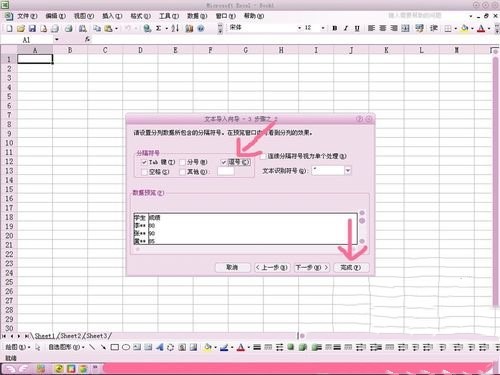Align text left in cell
This screenshot has height=375, width=500.
pyautogui.click(x=371, y=28)
